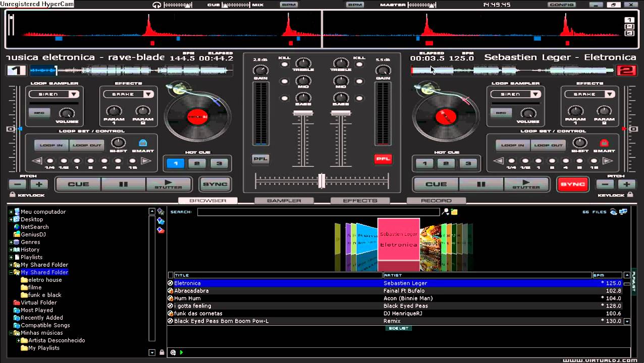Switch to the Record tab
Screen dimensions: 644x363
(x=436, y=201)
